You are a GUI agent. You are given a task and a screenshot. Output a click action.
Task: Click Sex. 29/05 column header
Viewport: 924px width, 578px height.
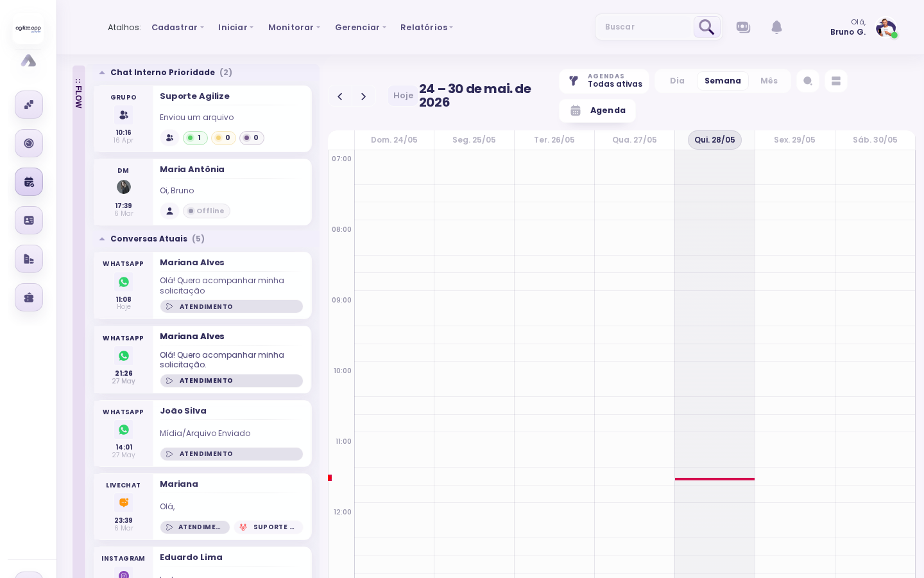click(x=794, y=140)
